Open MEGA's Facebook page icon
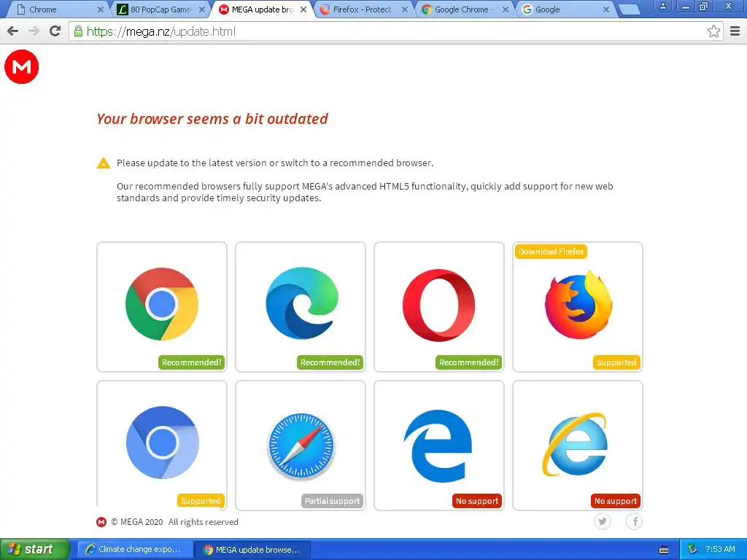The image size is (747, 560). tap(634, 521)
